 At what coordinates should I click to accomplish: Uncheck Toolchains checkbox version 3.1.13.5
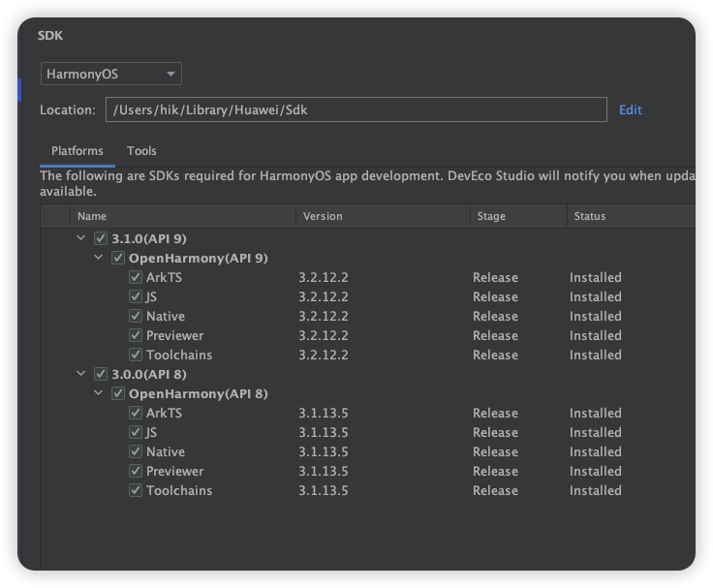pos(135,490)
